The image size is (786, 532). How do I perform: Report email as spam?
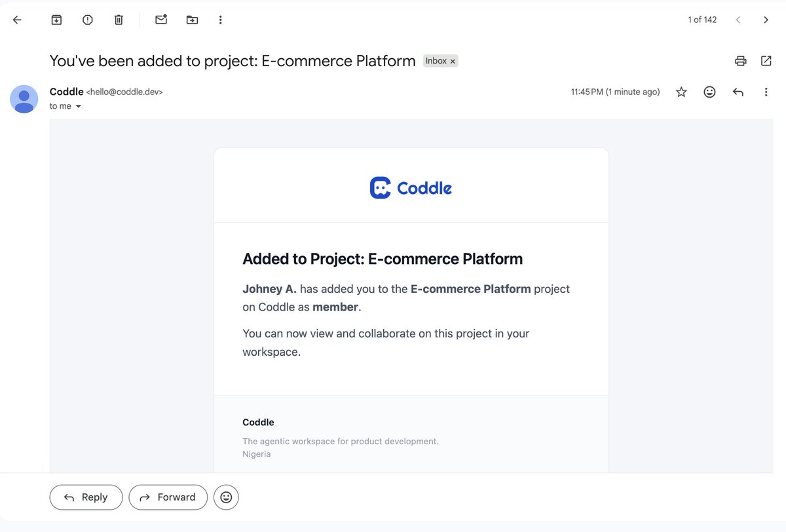point(87,20)
